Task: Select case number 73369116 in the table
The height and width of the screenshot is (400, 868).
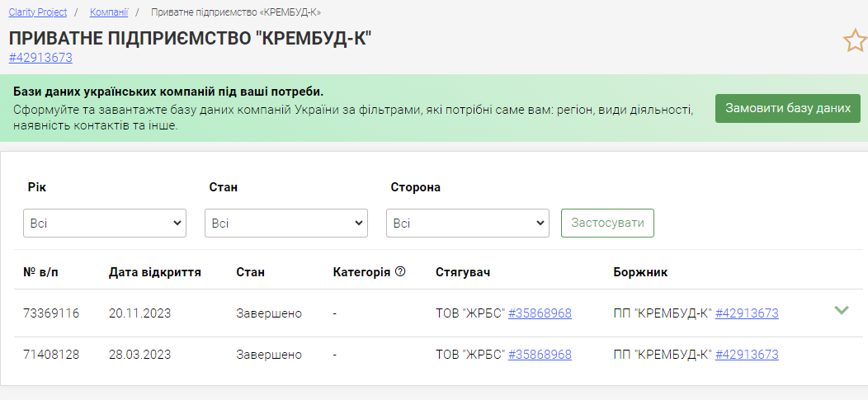Action: tap(51, 313)
